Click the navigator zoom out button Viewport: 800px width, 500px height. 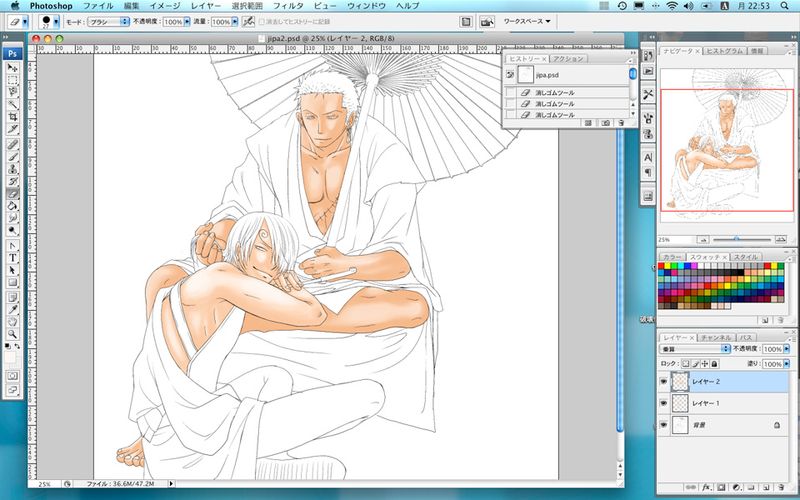703,239
